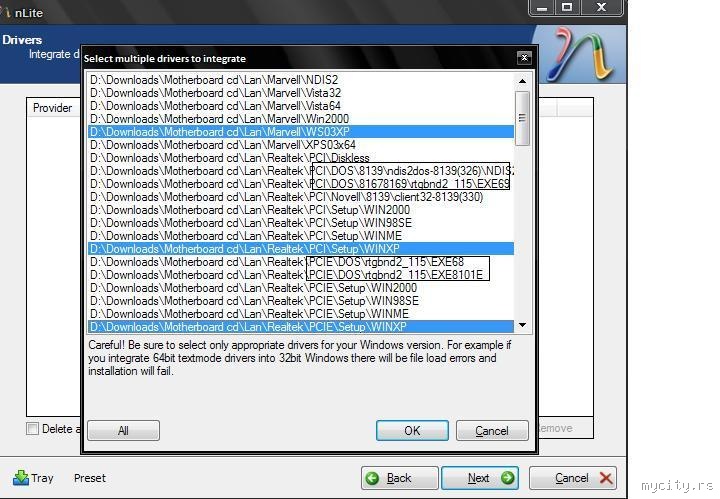Maximize the nLite window
This screenshot has width=720, height=499.
tap(568, 7)
